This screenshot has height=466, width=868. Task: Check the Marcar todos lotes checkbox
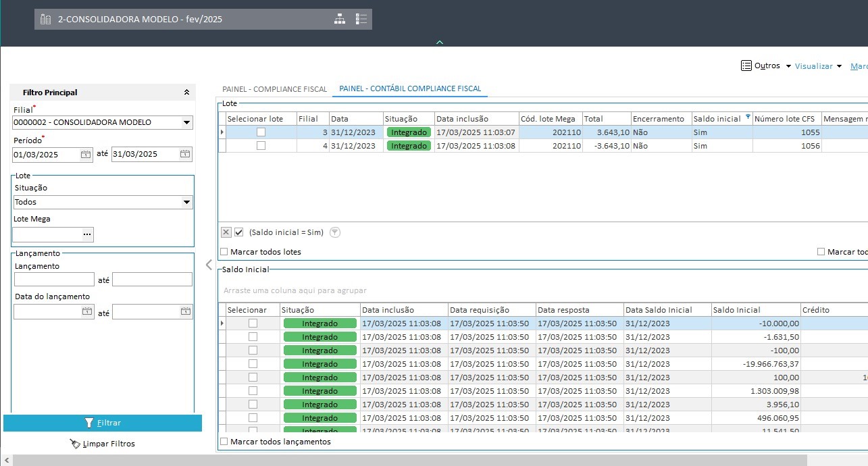224,252
